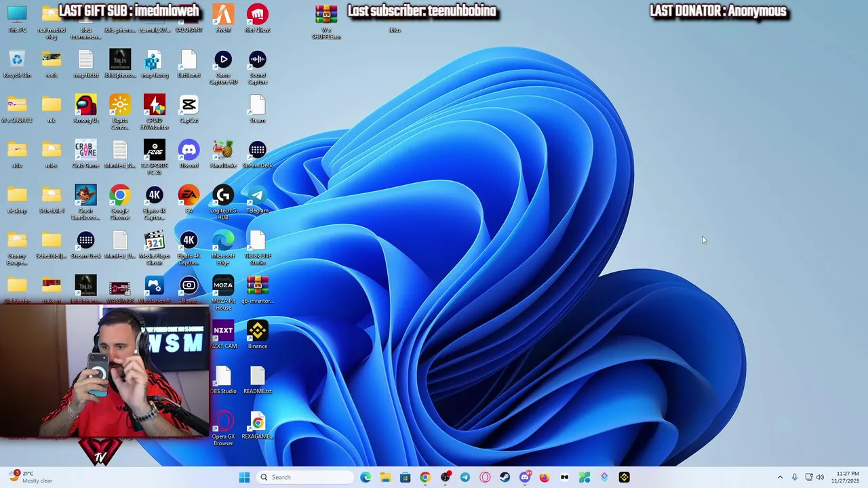Select the CapCut desktop shortcut
This screenshot has height=488, width=868.
[x=189, y=109]
